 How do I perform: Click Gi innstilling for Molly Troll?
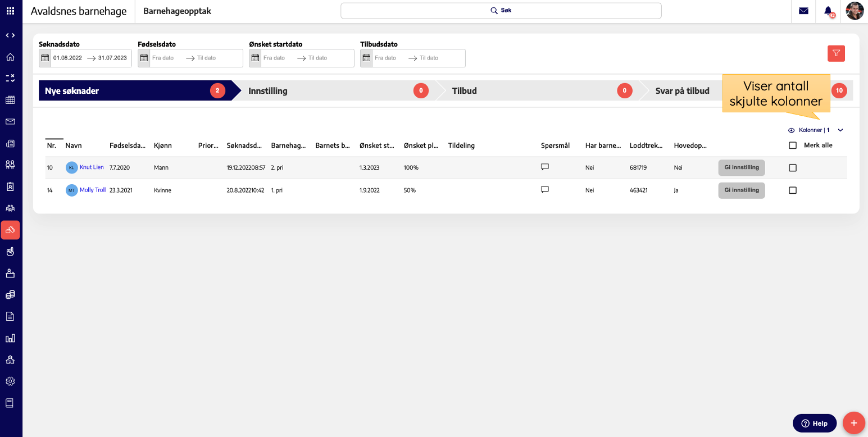point(741,190)
